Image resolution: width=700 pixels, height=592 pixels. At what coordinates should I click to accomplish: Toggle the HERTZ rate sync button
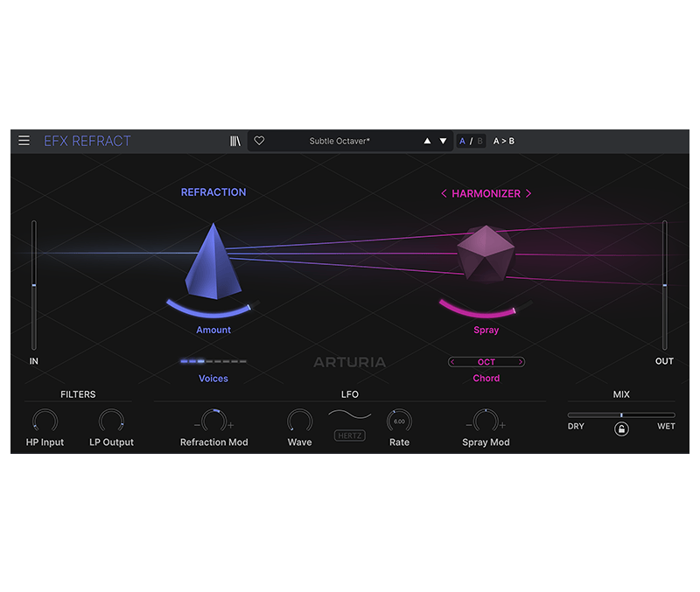click(349, 435)
